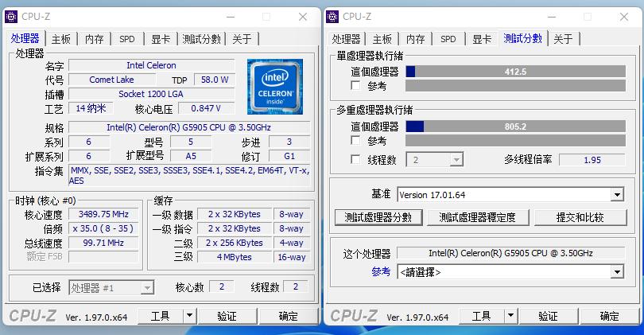This screenshot has width=644, height=335.
Task: Click the 多线程倍率 value 1.95
Action: tap(592, 160)
